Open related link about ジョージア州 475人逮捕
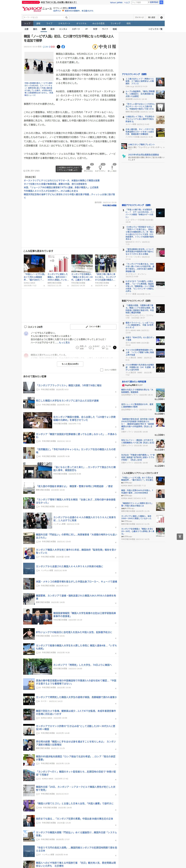 61,188
